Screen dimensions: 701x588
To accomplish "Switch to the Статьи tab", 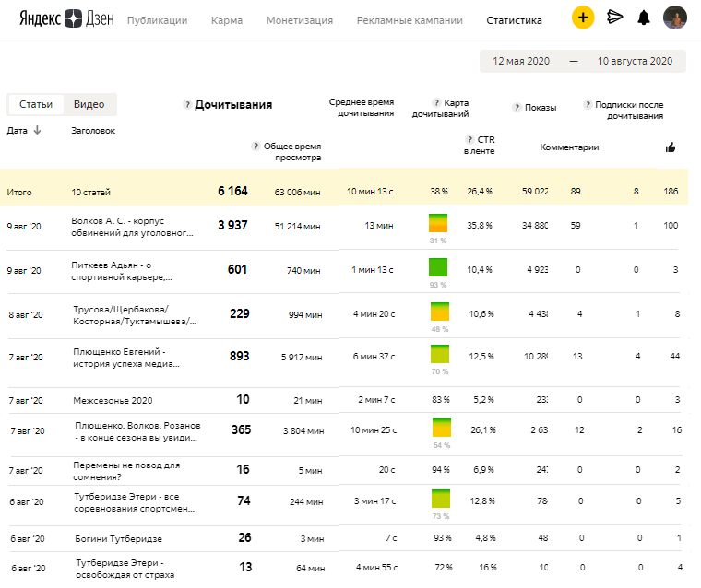I will point(36,104).
